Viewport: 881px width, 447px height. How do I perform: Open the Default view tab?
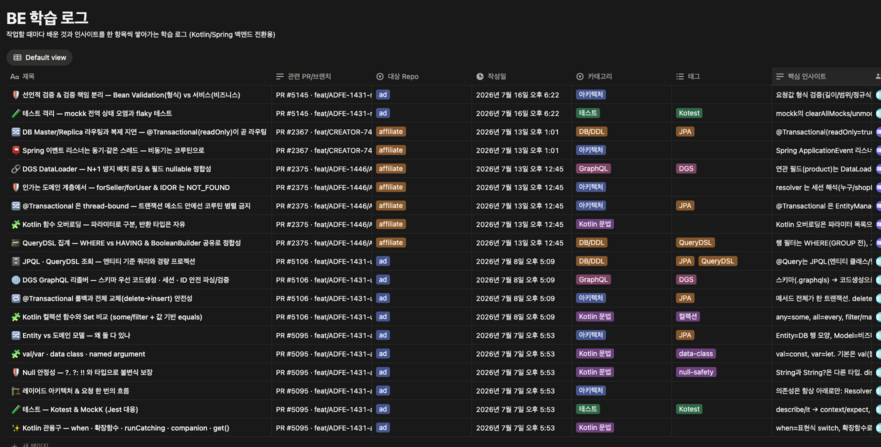coord(39,57)
